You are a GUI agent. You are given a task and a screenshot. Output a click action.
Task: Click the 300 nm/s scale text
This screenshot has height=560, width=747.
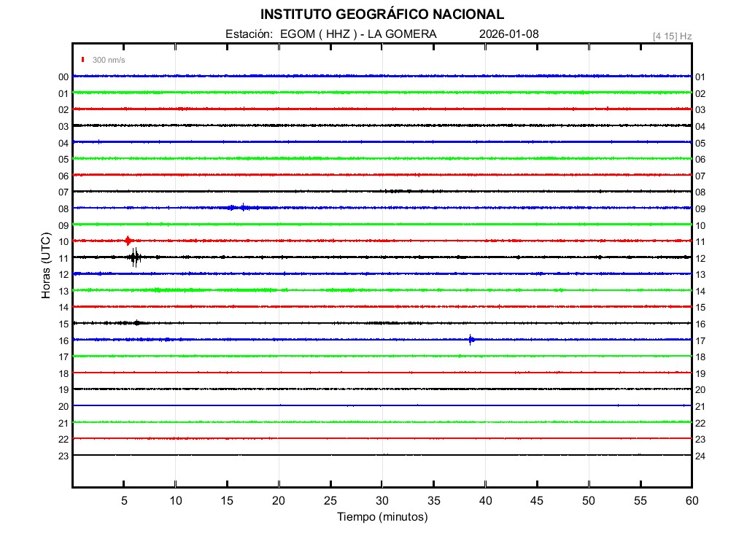point(109,60)
